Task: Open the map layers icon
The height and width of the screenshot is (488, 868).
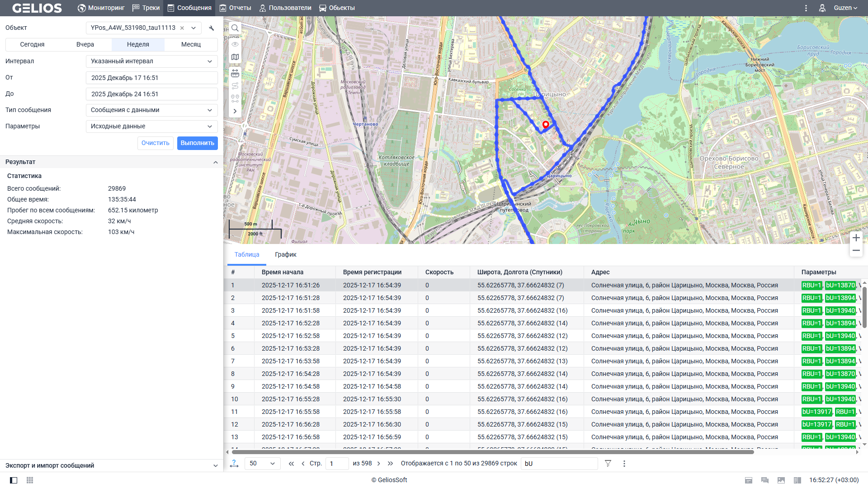Action: point(235,57)
